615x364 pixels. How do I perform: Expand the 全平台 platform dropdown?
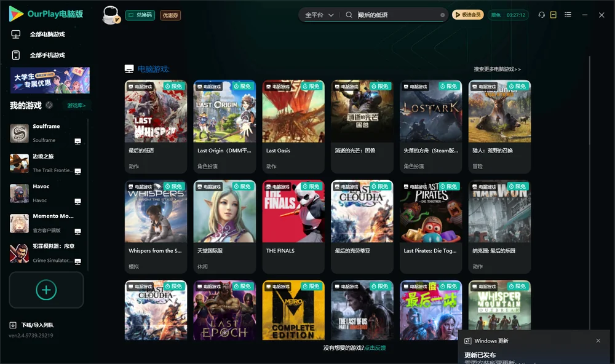pos(319,15)
